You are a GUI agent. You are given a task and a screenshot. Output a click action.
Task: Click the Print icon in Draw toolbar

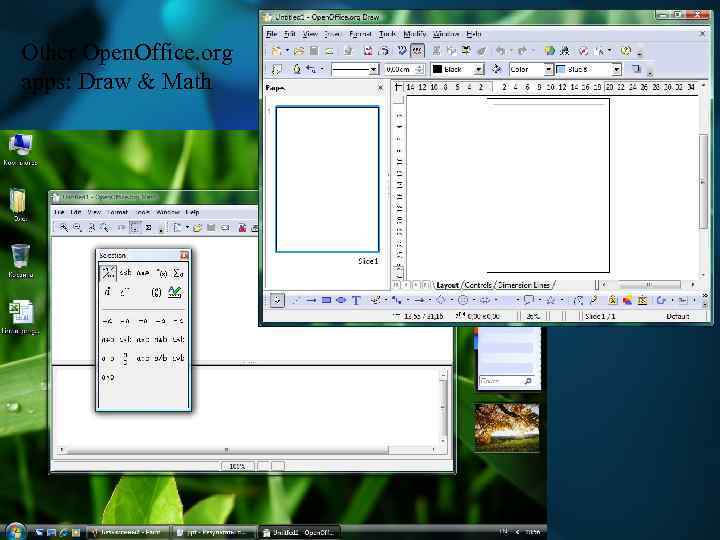pyautogui.click(x=384, y=51)
